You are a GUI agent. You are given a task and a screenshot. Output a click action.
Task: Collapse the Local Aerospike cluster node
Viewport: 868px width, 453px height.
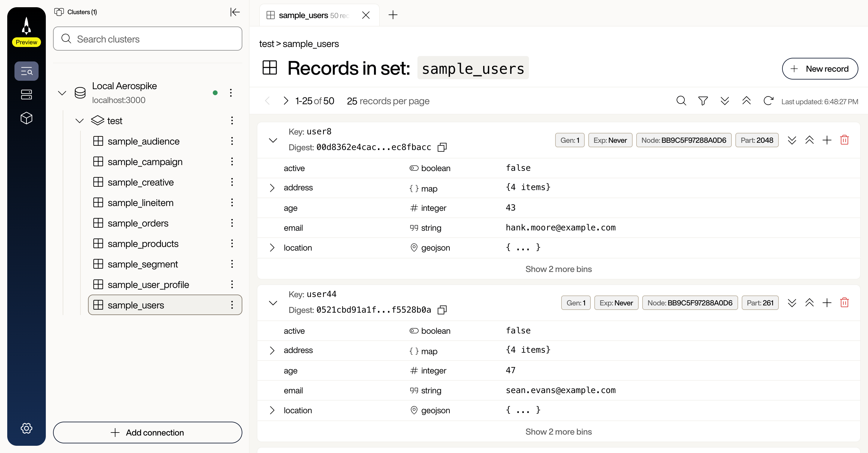[62, 93]
